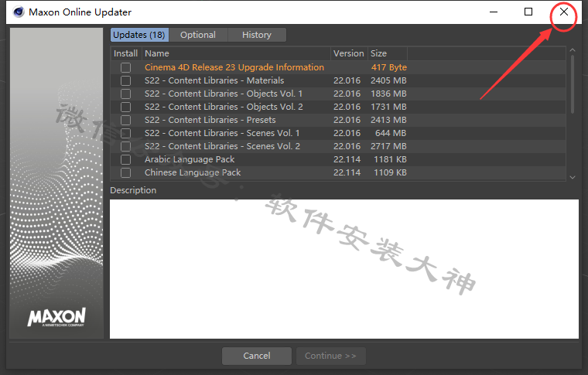
Task: Sort list by Install column header
Action: click(x=125, y=53)
